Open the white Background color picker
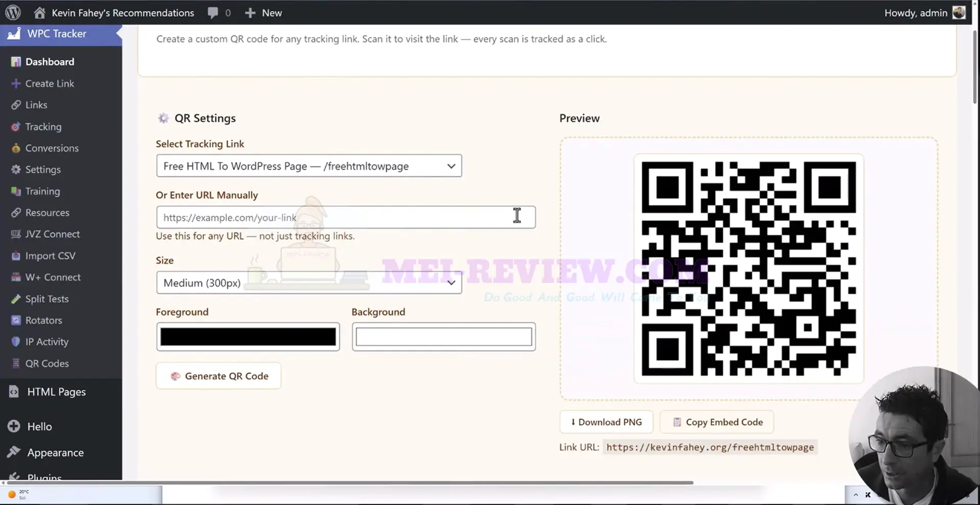This screenshot has width=980, height=505. tap(444, 337)
